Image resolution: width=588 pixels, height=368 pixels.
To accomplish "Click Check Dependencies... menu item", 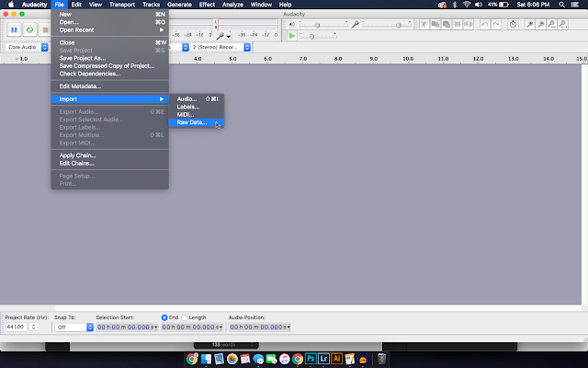I will 109,74.
